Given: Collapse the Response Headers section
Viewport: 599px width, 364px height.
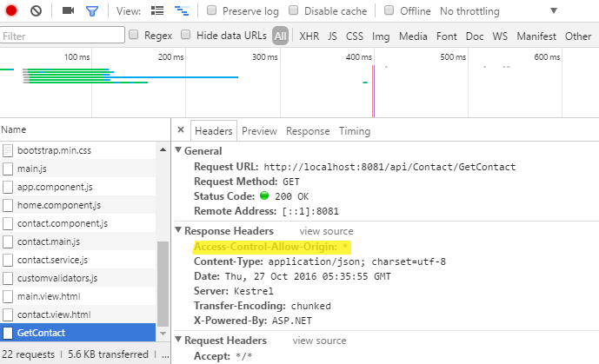Looking at the screenshot, I should click(x=178, y=229).
